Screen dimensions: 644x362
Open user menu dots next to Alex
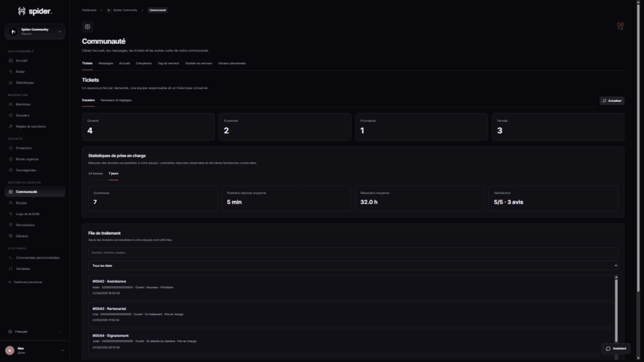[63, 350]
